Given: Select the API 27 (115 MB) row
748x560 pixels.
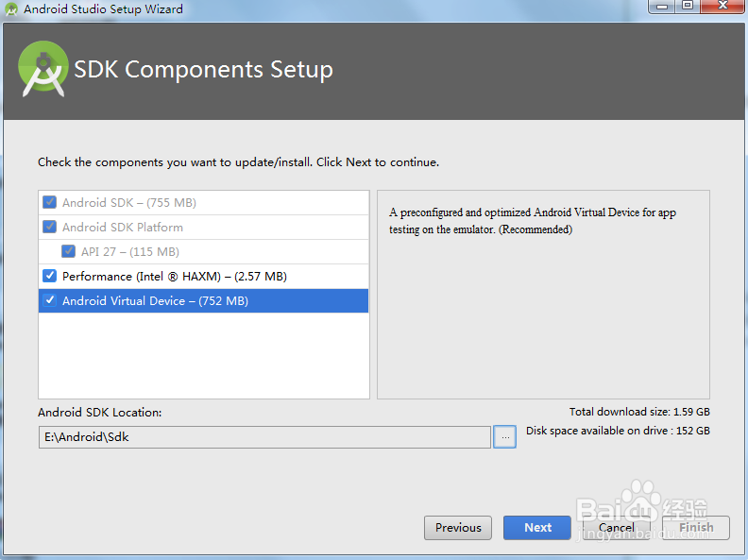Looking at the screenshot, I should pos(130,251).
